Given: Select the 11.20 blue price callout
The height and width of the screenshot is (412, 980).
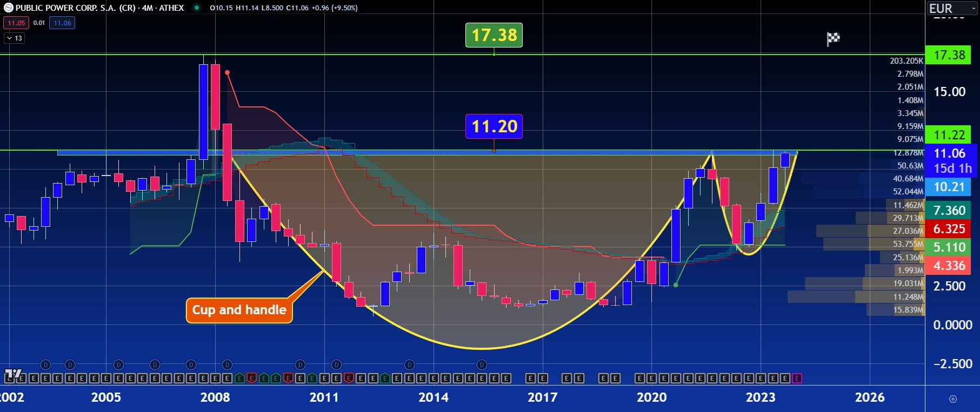Looking at the screenshot, I should click(x=494, y=126).
